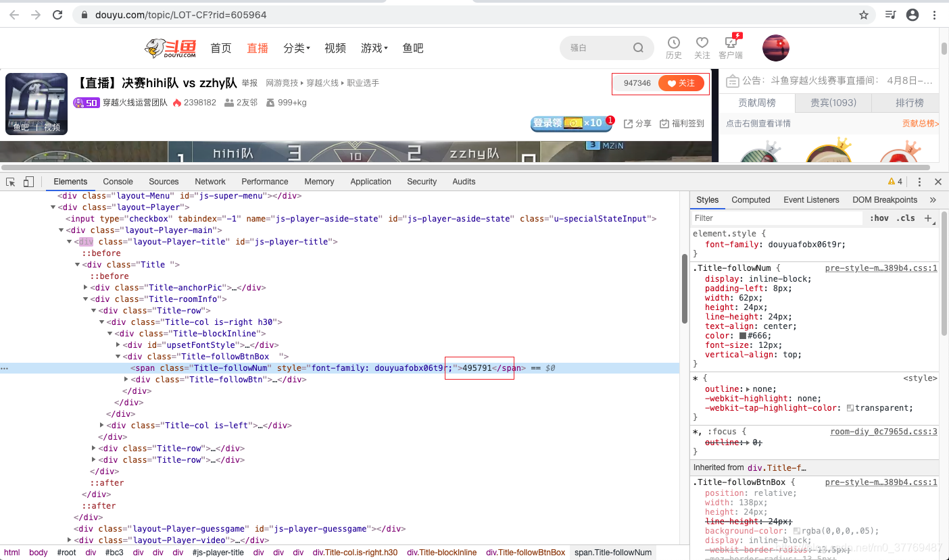The width and height of the screenshot is (949, 560).
Task: Go to 首页 in the Douyu navigation
Action: [221, 48]
